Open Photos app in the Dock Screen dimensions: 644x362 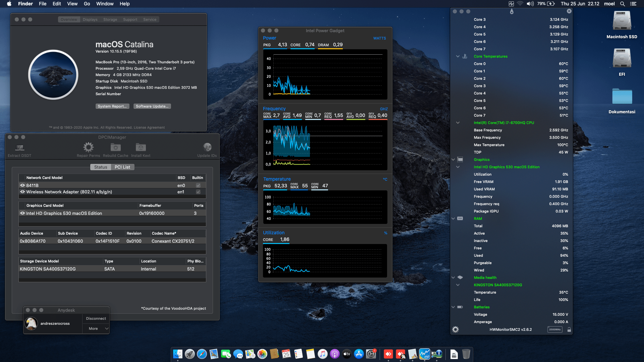coord(262,354)
